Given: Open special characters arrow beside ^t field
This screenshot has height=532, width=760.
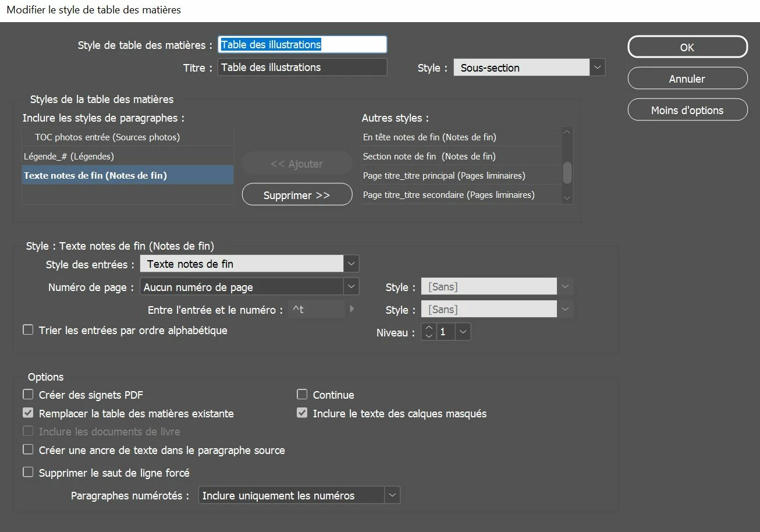Looking at the screenshot, I should 351,309.
